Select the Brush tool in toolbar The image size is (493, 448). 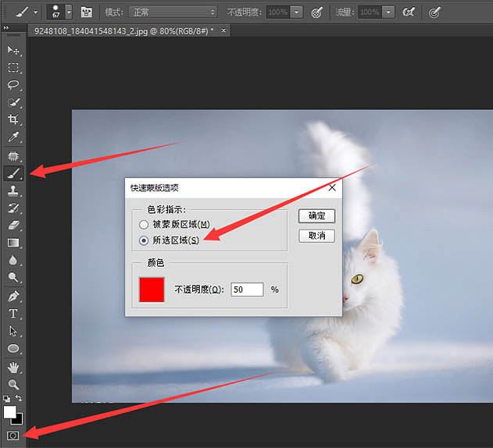click(13, 173)
